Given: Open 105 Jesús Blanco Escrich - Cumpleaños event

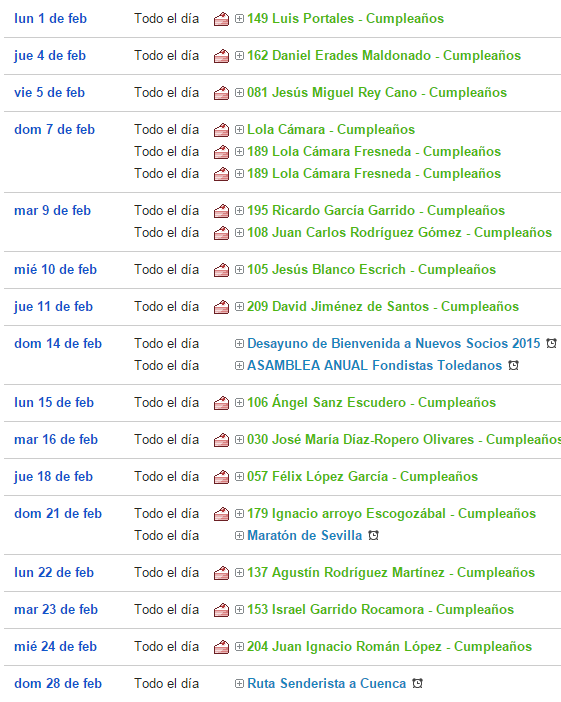Looking at the screenshot, I should coord(372,270).
